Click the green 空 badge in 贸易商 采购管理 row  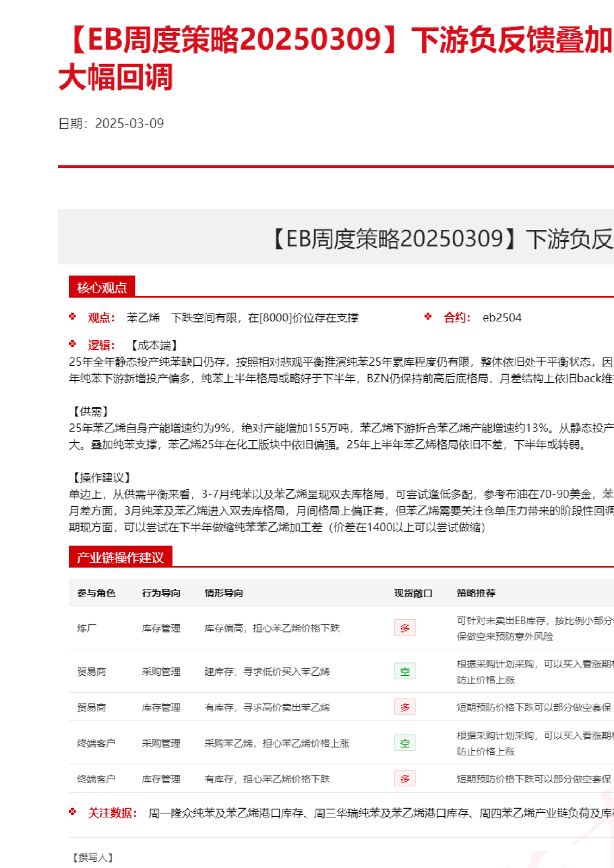click(405, 671)
